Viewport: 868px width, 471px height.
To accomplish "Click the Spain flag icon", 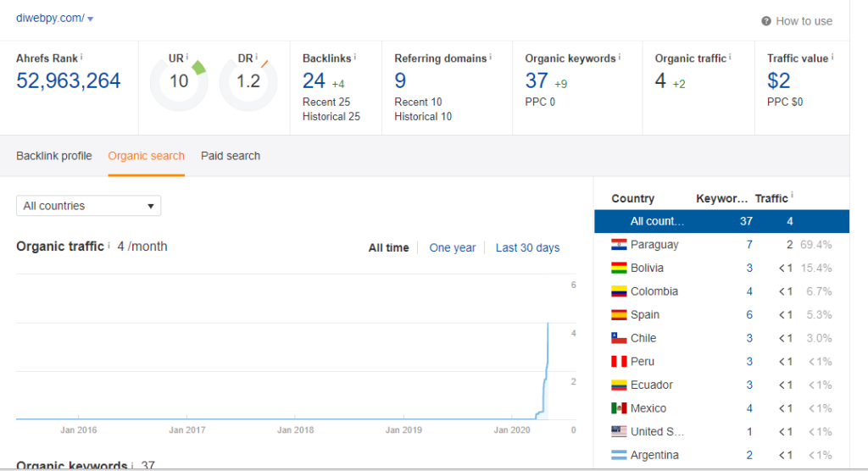I will [x=619, y=315].
